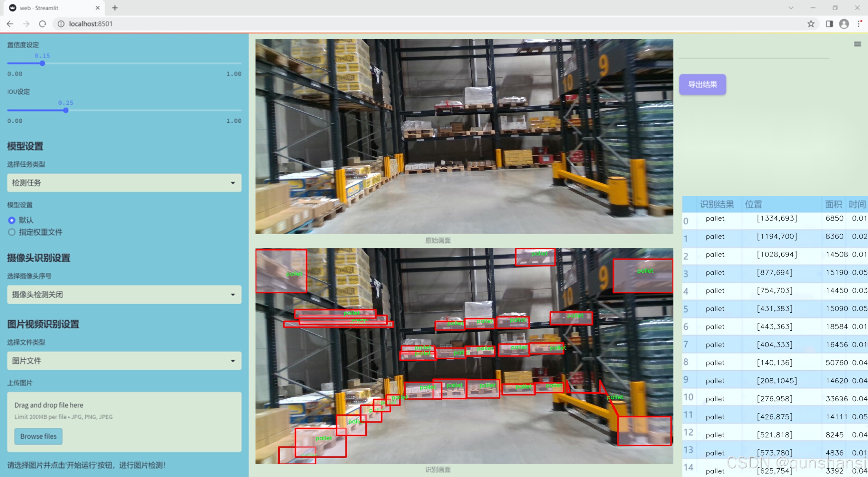
Task: Click the browser back arrow
Action: click(x=10, y=24)
